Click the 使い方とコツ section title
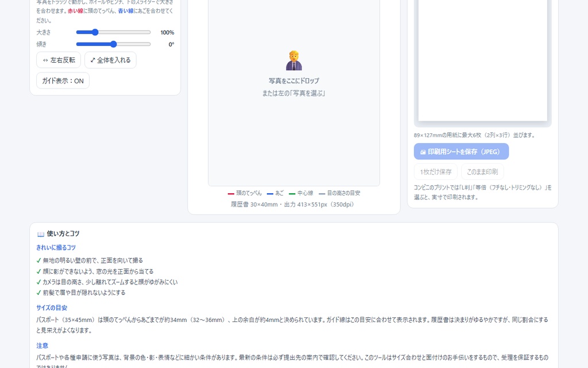588x368 pixels. [x=63, y=233]
